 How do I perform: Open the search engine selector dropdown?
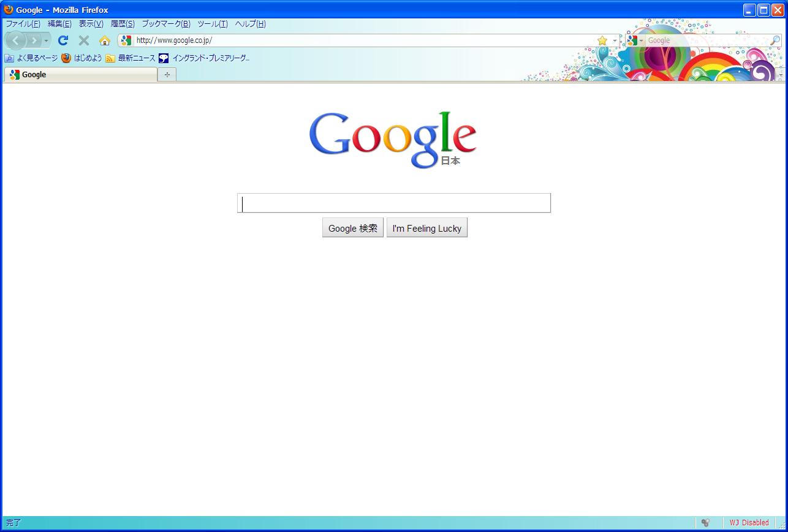635,40
